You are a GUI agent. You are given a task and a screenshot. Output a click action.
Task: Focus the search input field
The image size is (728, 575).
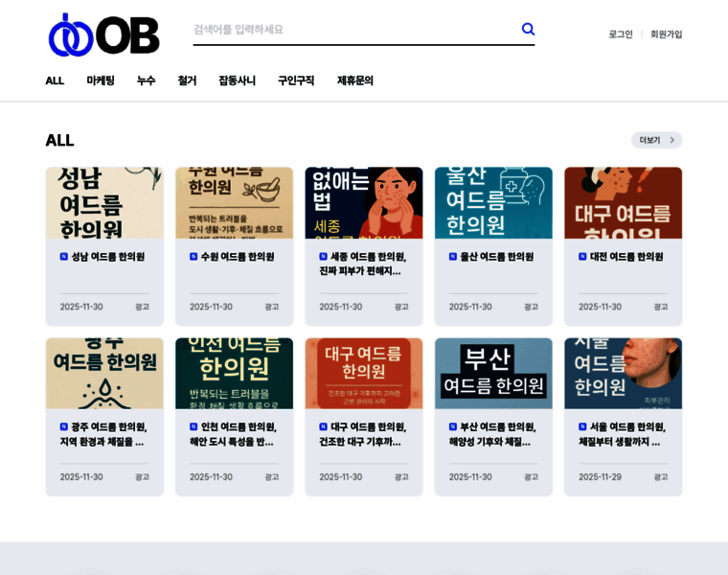point(353,30)
